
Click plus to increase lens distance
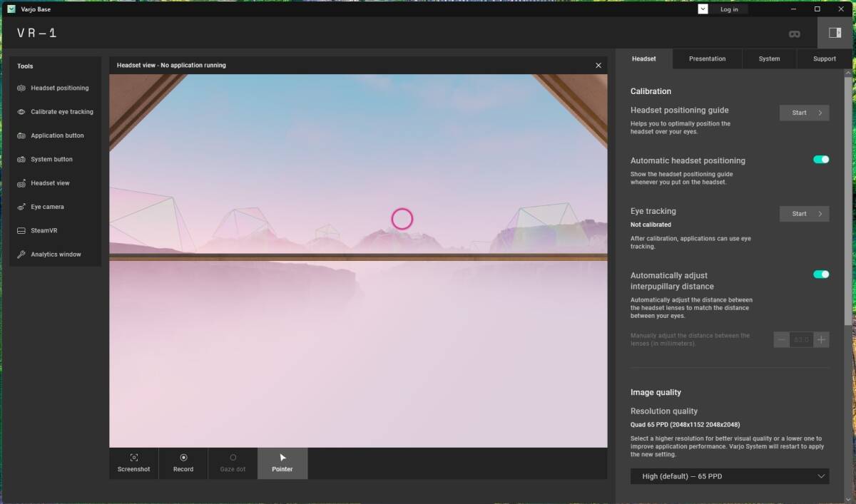tap(822, 340)
